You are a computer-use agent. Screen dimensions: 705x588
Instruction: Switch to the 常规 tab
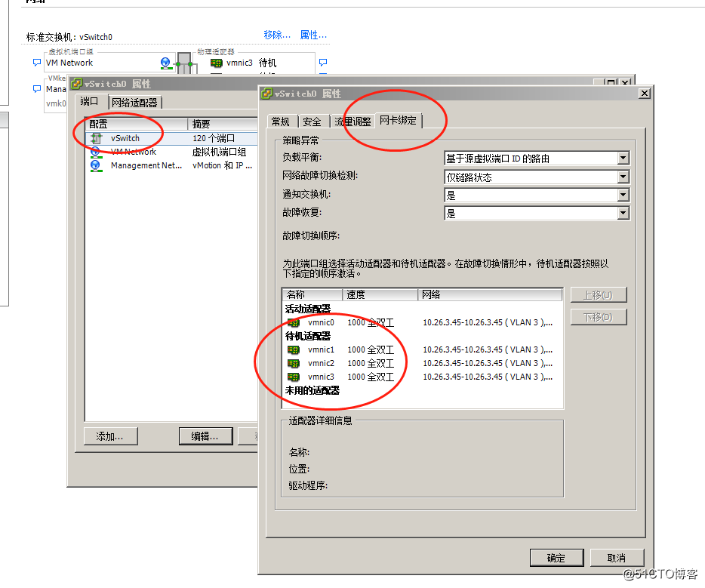281,122
